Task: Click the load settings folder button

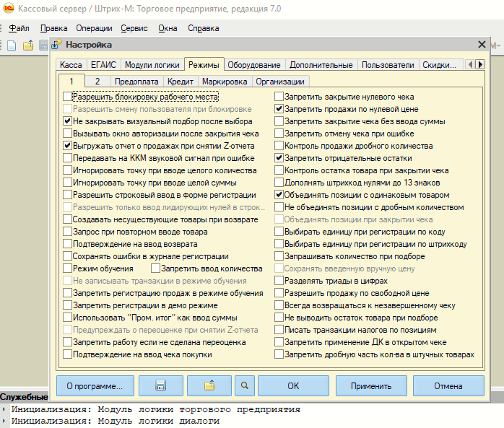Action: [x=209, y=386]
